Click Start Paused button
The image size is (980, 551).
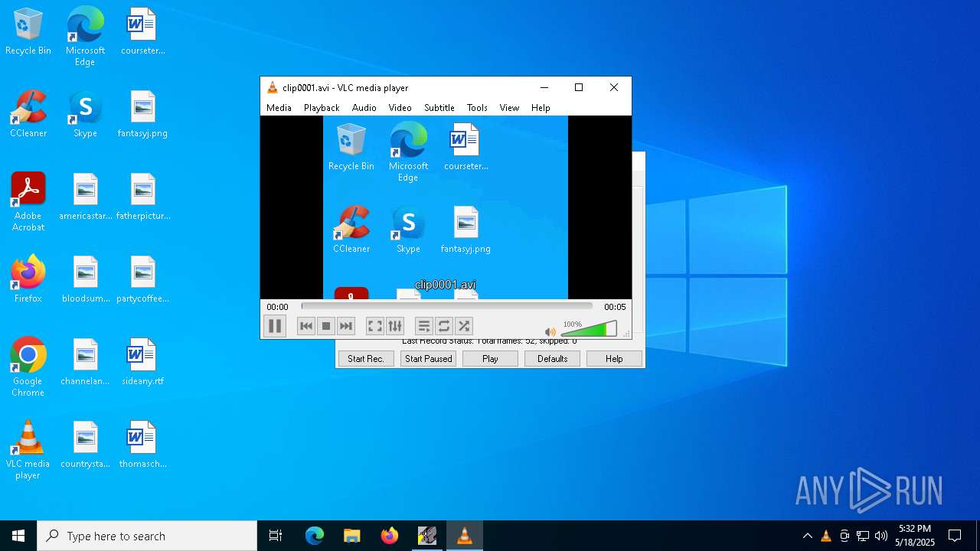coord(428,358)
